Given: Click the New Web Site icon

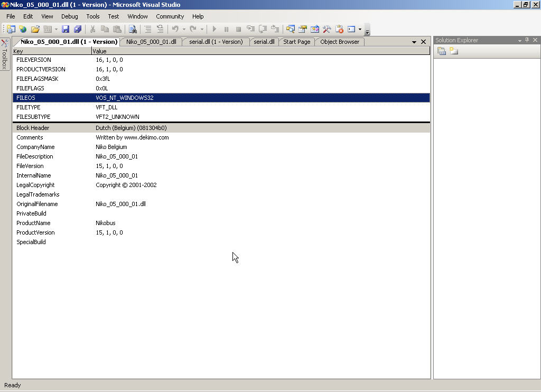Looking at the screenshot, I should click(x=23, y=30).
